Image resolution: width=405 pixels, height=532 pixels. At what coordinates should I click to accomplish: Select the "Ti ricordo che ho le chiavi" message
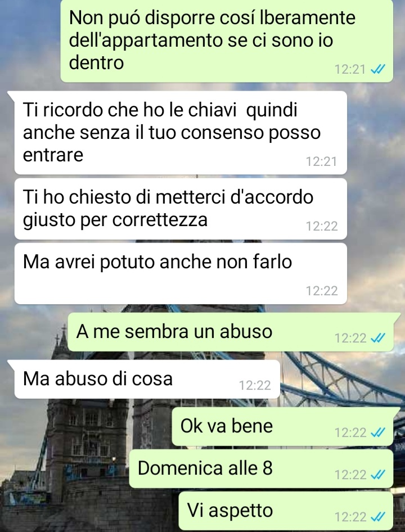[x=181, y=133]
